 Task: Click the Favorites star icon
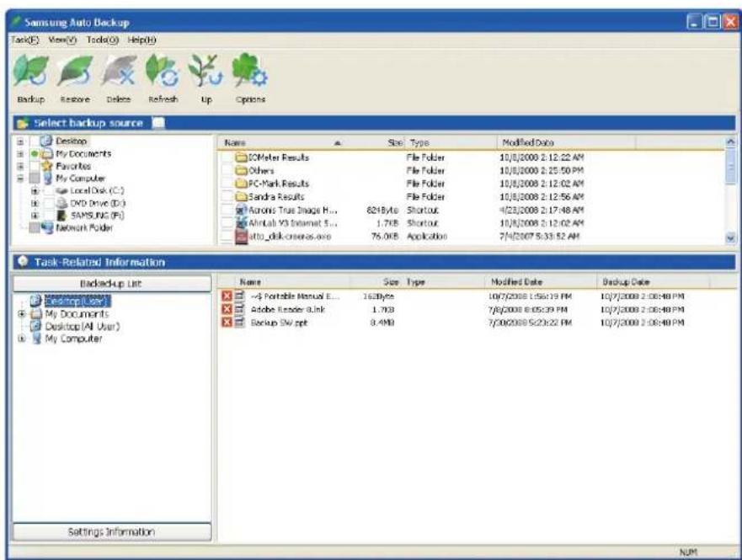[x=47, y=166]
